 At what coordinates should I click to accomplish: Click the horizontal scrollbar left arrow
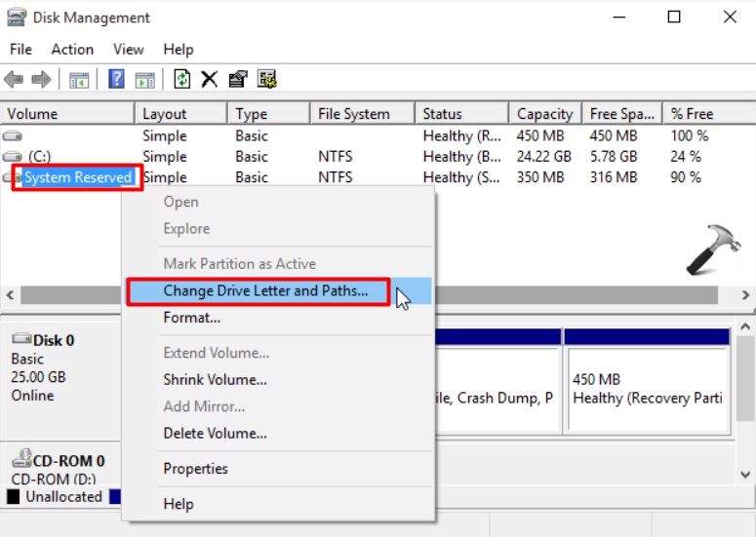(10, 294)
